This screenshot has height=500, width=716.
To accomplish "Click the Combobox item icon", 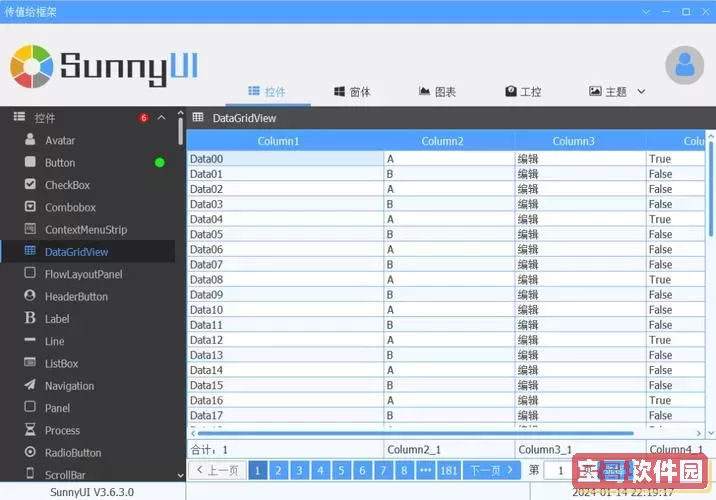I will (x=30, y=206).
